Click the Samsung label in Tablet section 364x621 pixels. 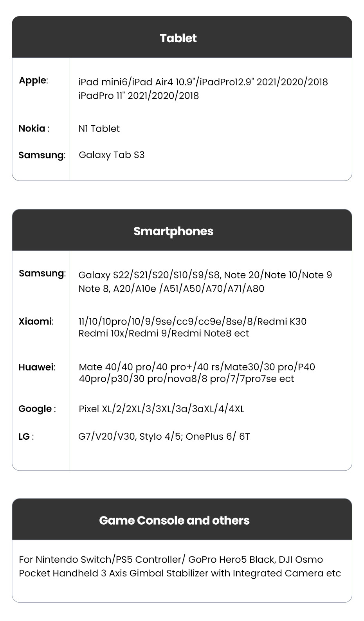42,155
